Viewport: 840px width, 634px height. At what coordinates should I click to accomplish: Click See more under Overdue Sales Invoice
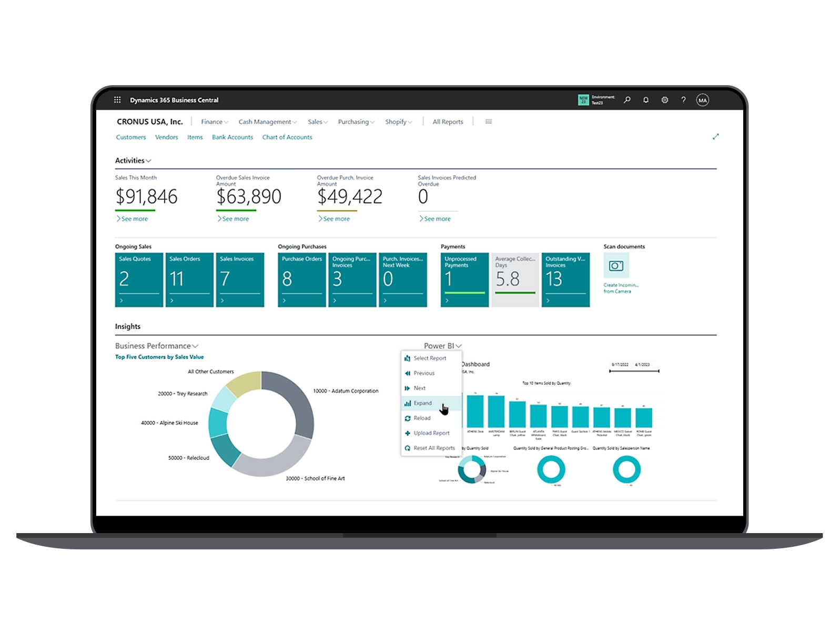pyautogui.click(x=233, y=219)
